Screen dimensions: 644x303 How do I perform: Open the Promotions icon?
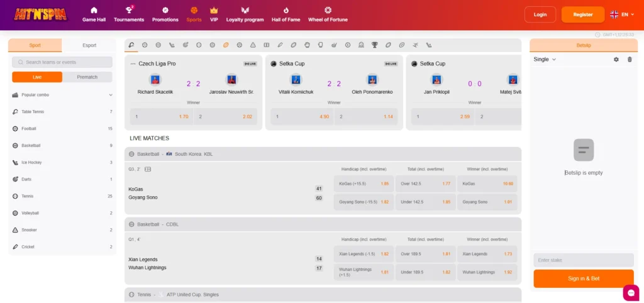(x=165, y=10)
